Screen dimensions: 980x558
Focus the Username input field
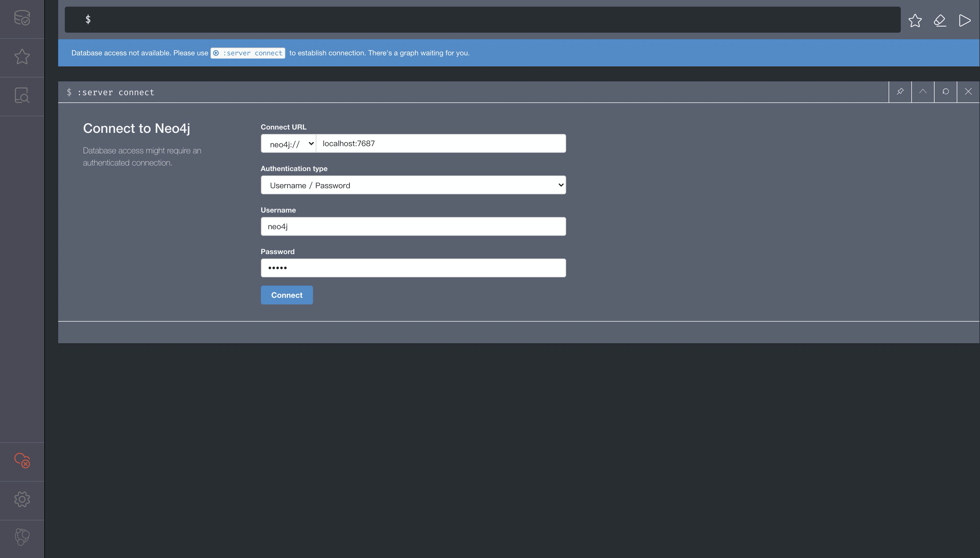[413, 226]
